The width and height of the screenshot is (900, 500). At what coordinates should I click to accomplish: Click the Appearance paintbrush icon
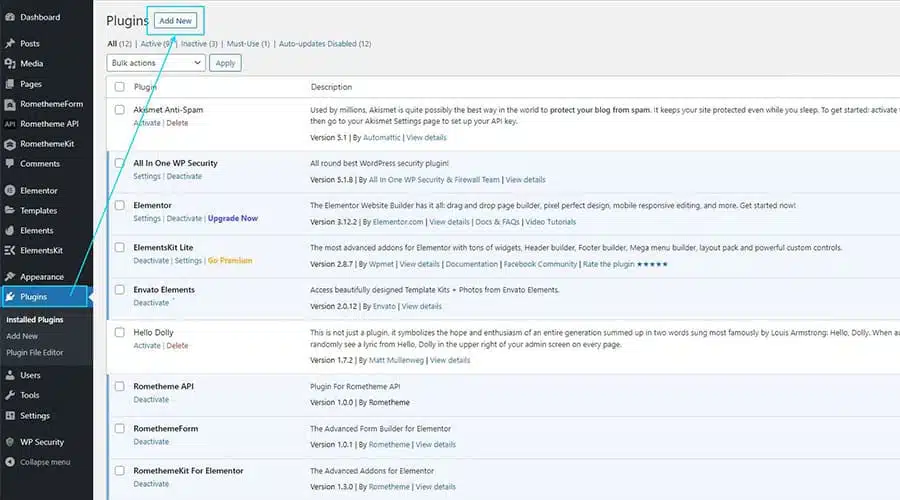[10, 277]
